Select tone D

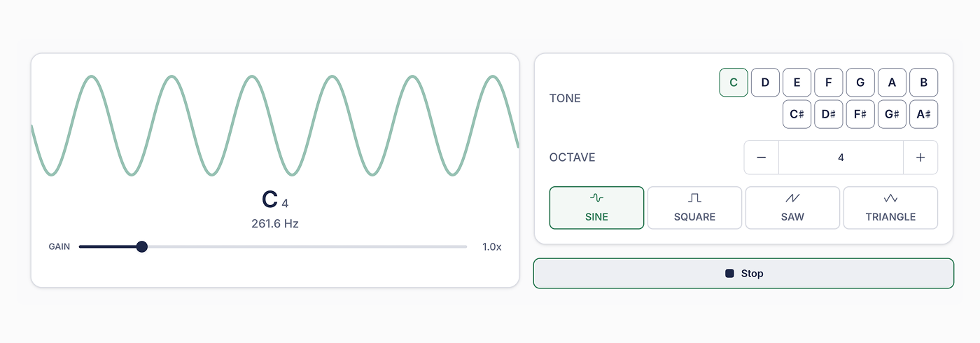click(765, 83)
